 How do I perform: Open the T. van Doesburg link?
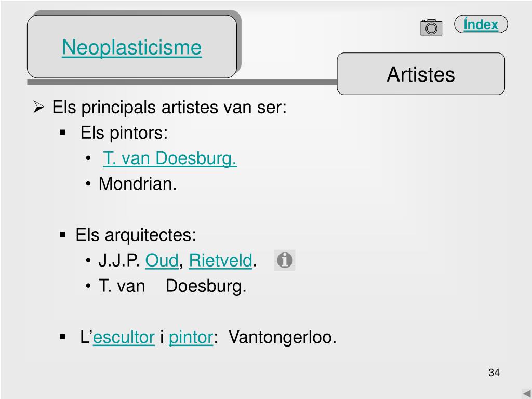point(170,158)
